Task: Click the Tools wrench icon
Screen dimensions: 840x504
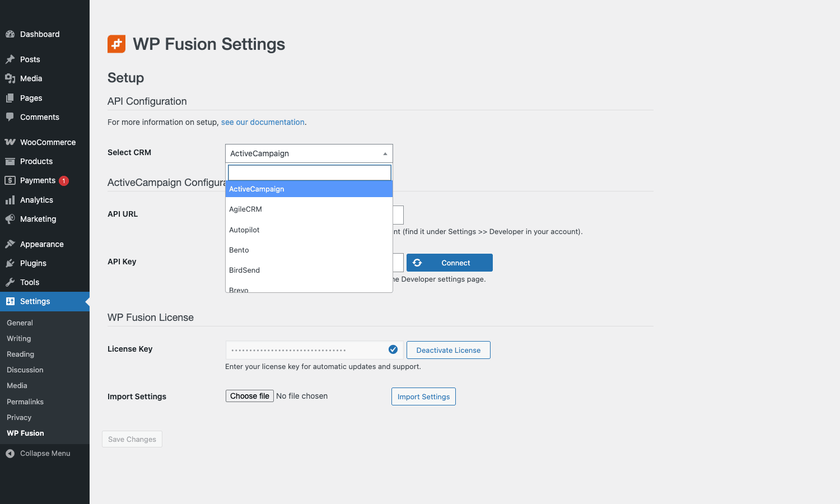Action: click(x=10, y=282)
